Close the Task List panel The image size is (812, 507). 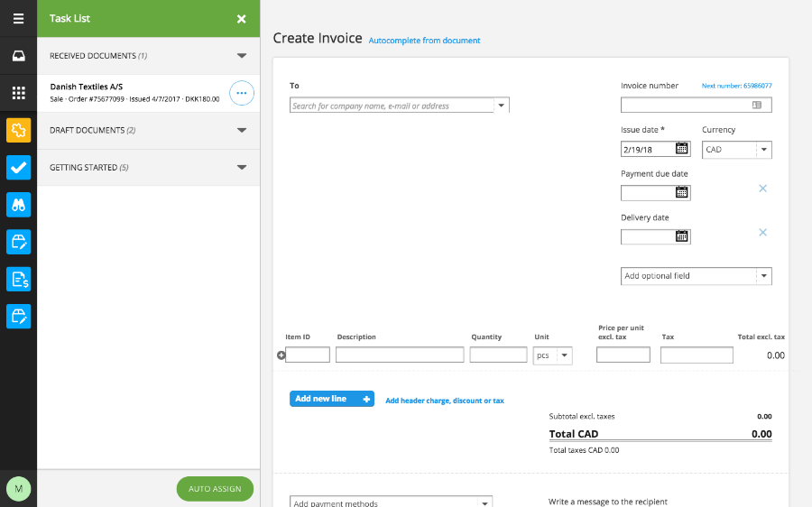(241, 19)
